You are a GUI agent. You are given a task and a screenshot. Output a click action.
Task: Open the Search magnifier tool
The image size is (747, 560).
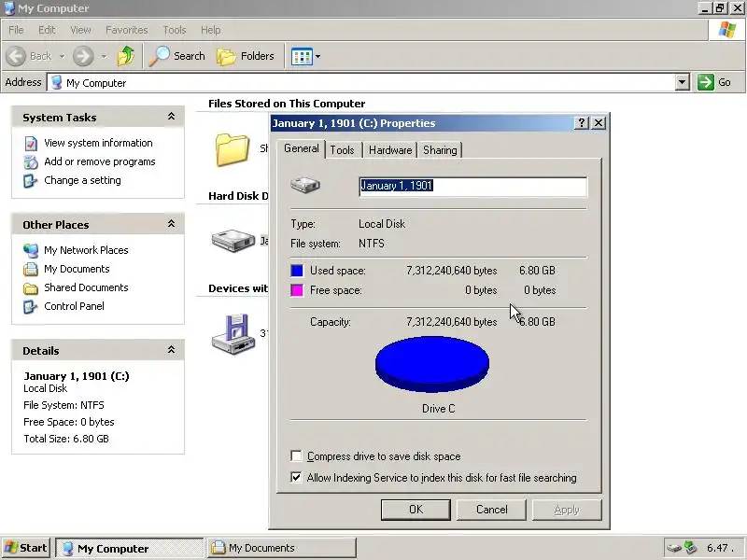click(x=177, y=56)
